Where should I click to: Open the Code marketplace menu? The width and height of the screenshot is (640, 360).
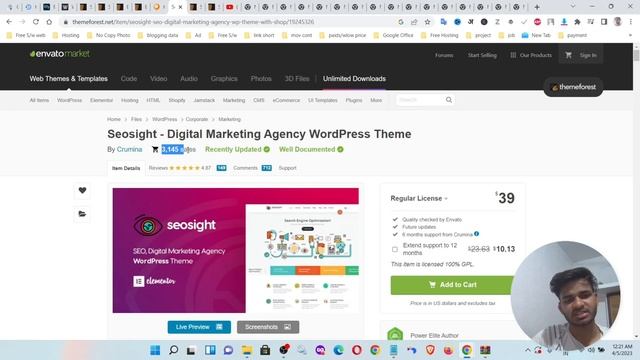(129, 79)
